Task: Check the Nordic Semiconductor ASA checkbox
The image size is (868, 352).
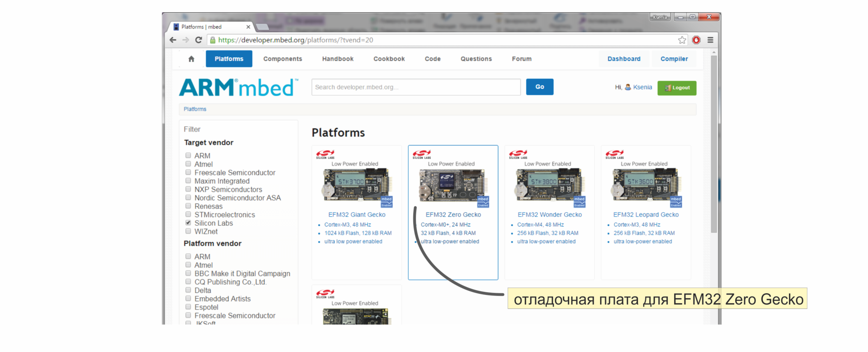Action: 188,197
